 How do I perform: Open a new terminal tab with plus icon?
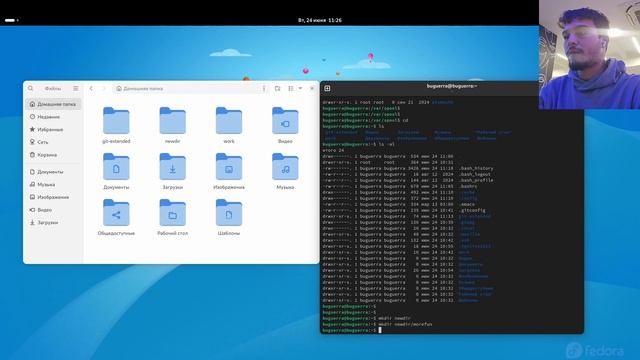point(327,88)
